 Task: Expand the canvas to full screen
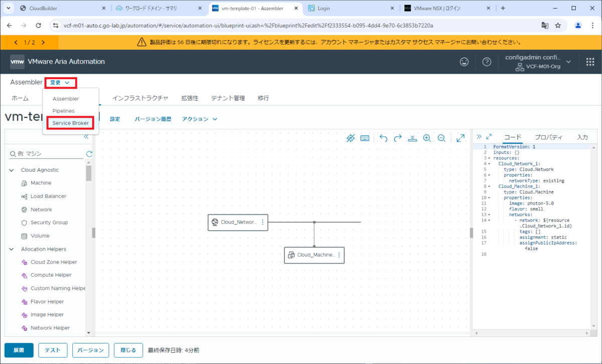click(x=461, y=138)
